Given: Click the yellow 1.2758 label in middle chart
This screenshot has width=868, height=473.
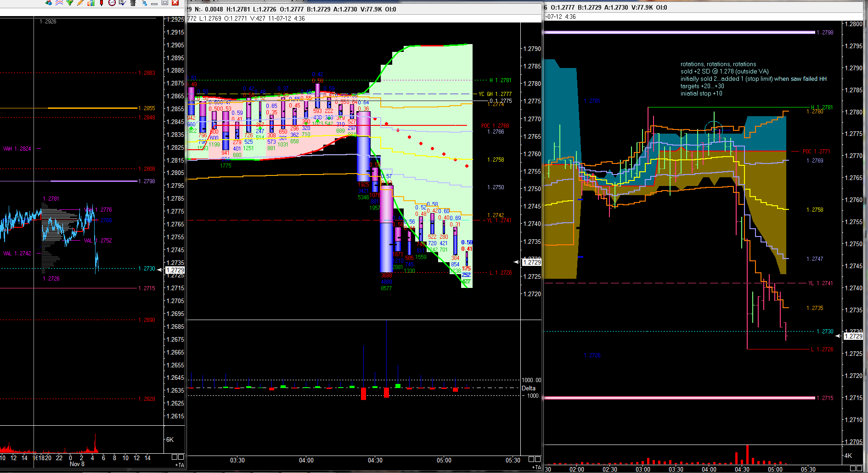Looking at the screenshot, I should click(x=496, y=160).
